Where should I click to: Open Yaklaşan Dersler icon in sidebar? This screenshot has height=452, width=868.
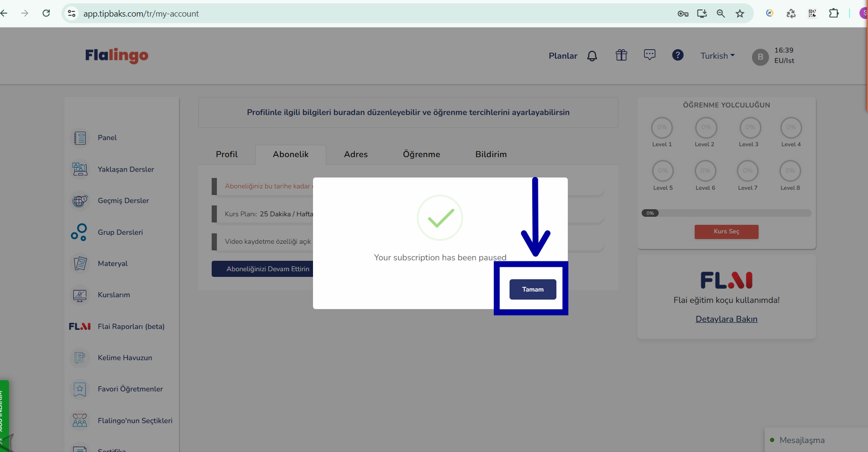(x=80, y=169)
